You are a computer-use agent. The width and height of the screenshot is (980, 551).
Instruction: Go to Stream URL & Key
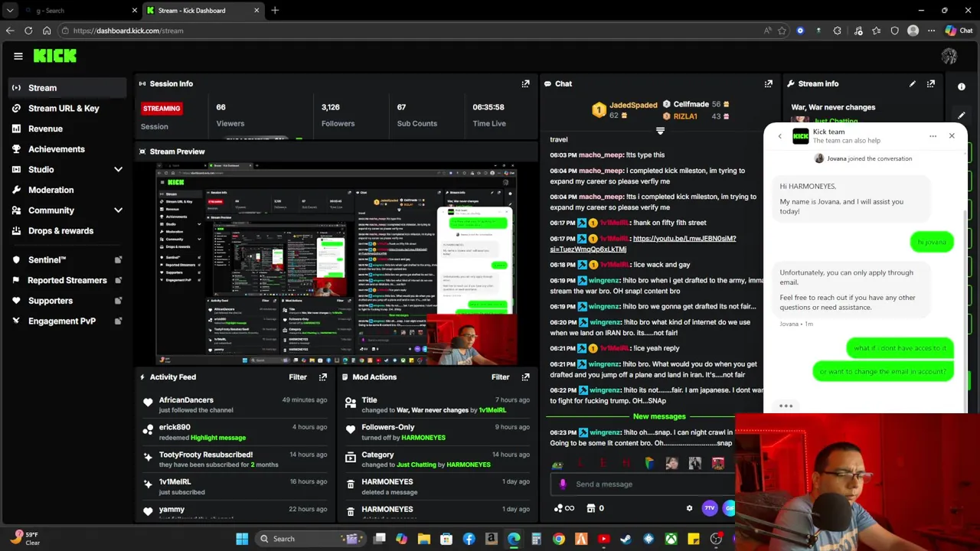click(65, 108)
